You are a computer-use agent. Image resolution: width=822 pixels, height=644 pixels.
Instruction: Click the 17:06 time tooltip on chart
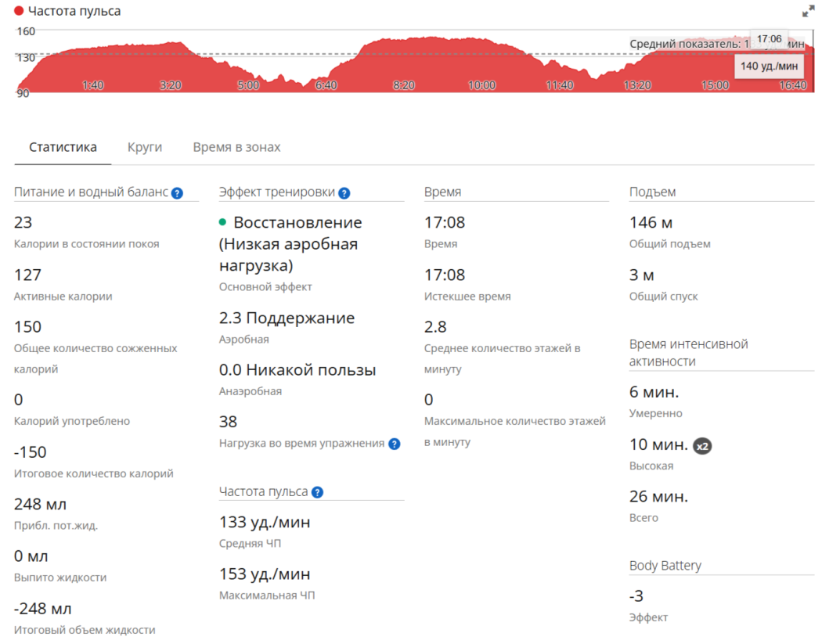pos(769,39)
